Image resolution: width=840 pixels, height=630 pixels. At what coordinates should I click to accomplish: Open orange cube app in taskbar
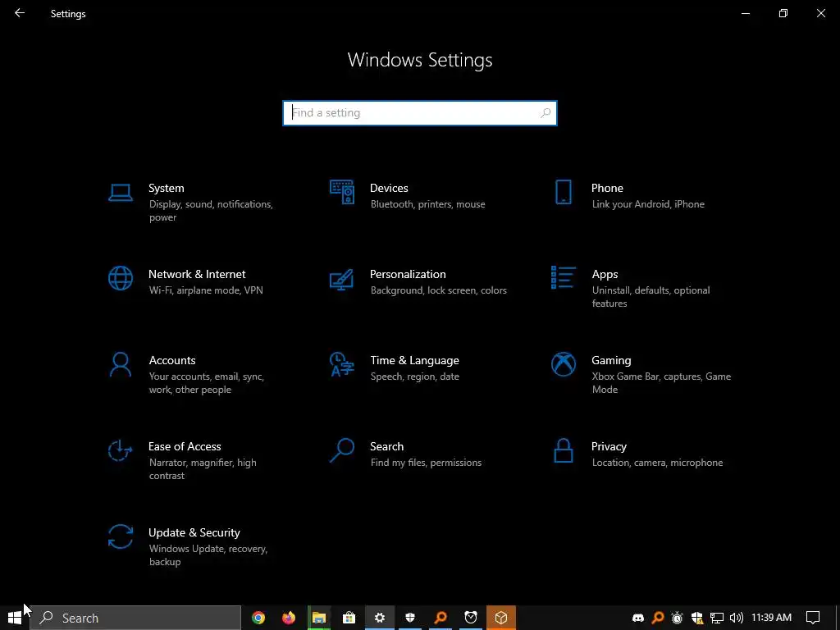tap(501, 618)
